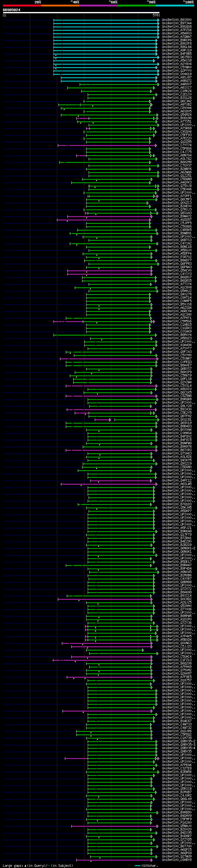Viewport: 197px width, 868px height.
Task: Select the UniRef100_C7GV37 label
Action: click(x=177, y=165)
